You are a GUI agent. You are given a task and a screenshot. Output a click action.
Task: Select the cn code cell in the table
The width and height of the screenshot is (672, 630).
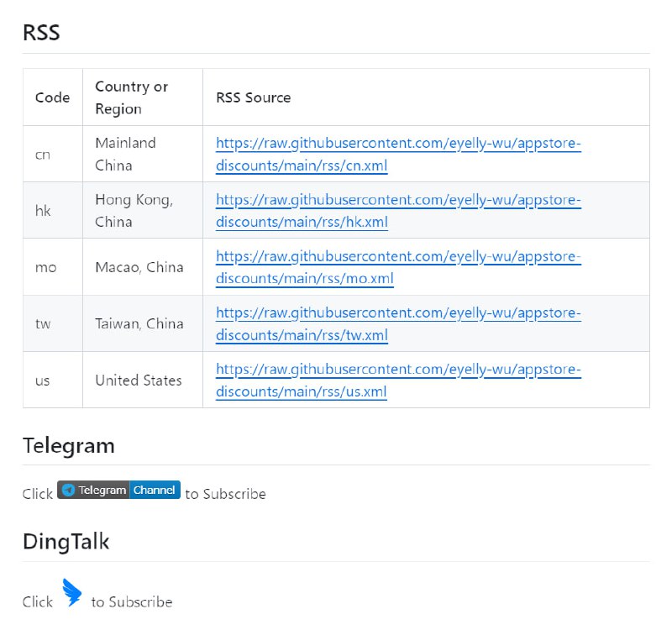point(41,153)
